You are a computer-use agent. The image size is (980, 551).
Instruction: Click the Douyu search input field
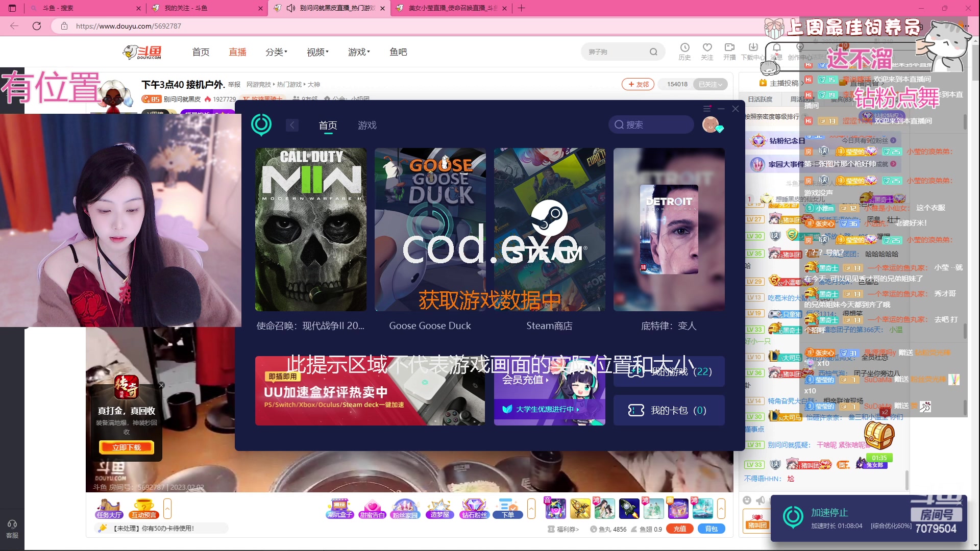616,52
